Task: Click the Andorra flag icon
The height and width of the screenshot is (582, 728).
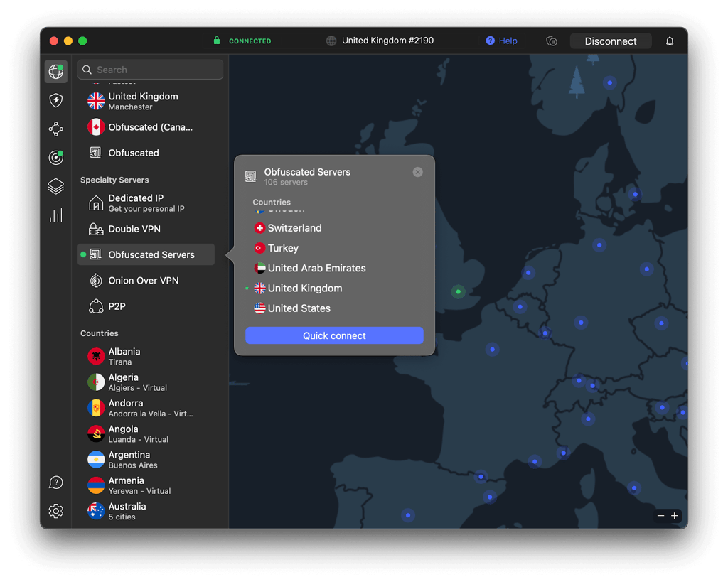Action: [x=96, y=408]
